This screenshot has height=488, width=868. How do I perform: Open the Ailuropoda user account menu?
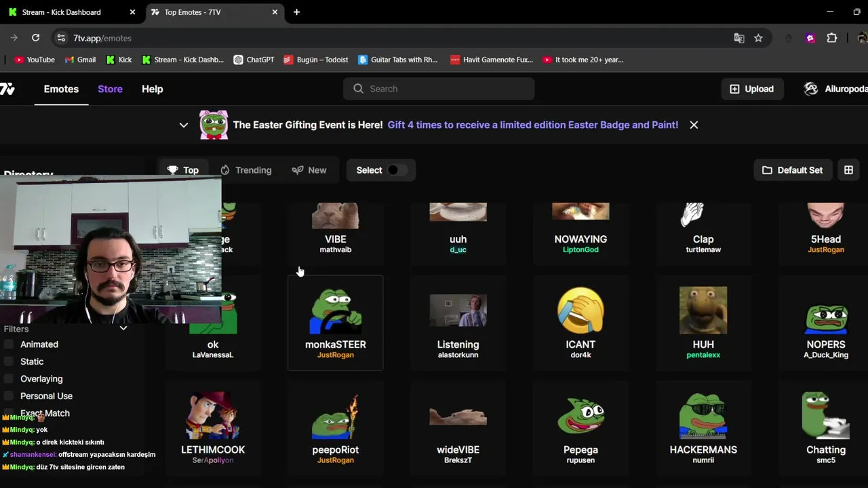[835, 89]
